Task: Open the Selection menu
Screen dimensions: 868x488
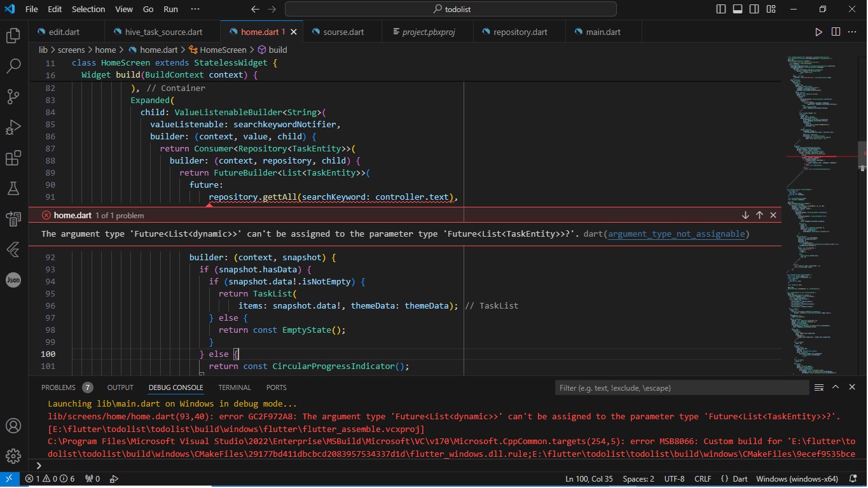Action: click(88, 10)
